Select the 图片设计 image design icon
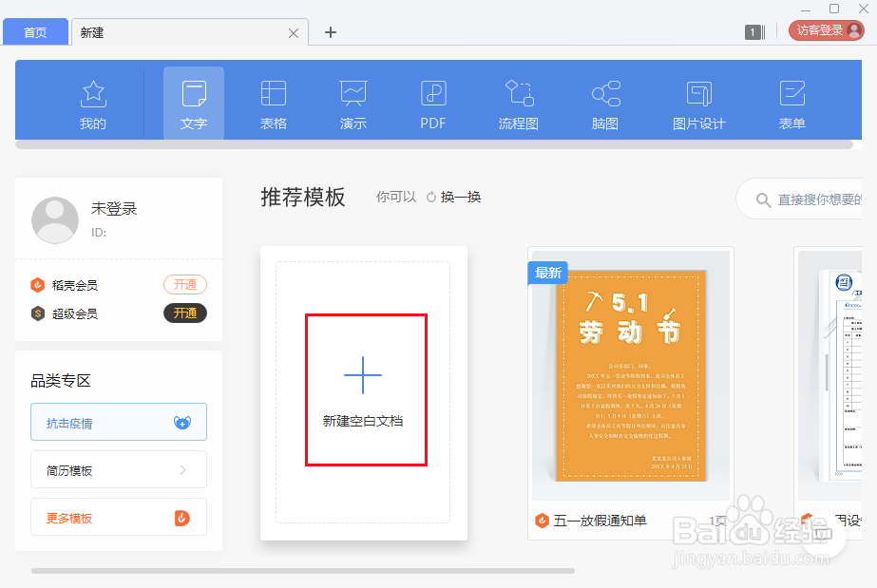Image resolution: width=877 pixels, height=588 pixels. click(x=698, y=104)
